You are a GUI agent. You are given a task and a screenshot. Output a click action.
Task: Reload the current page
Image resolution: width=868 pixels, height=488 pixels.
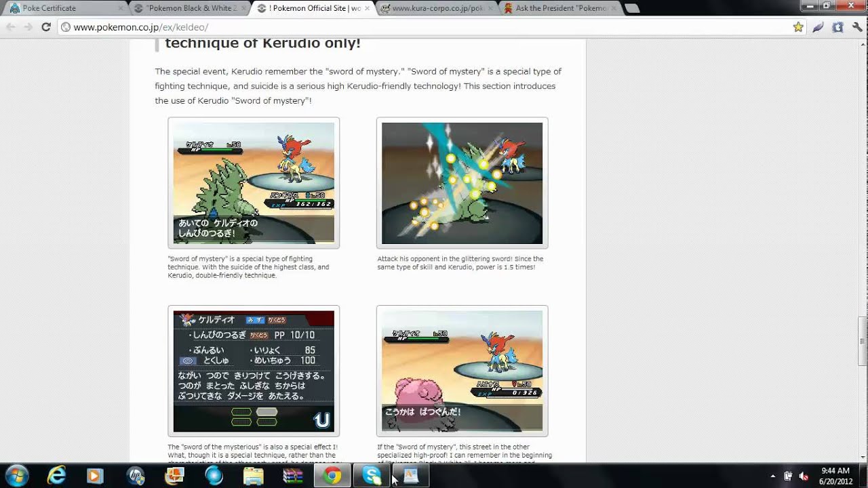click(x=46, y=27)
